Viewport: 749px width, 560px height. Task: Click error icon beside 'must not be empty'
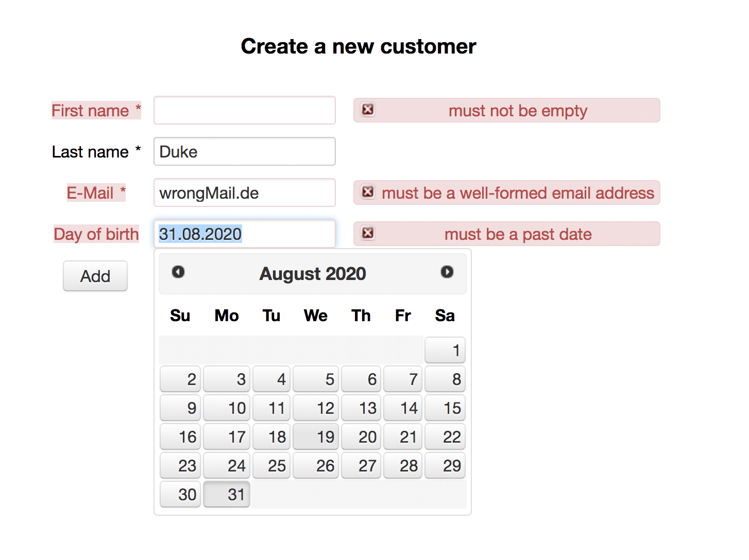pos(368,110)
